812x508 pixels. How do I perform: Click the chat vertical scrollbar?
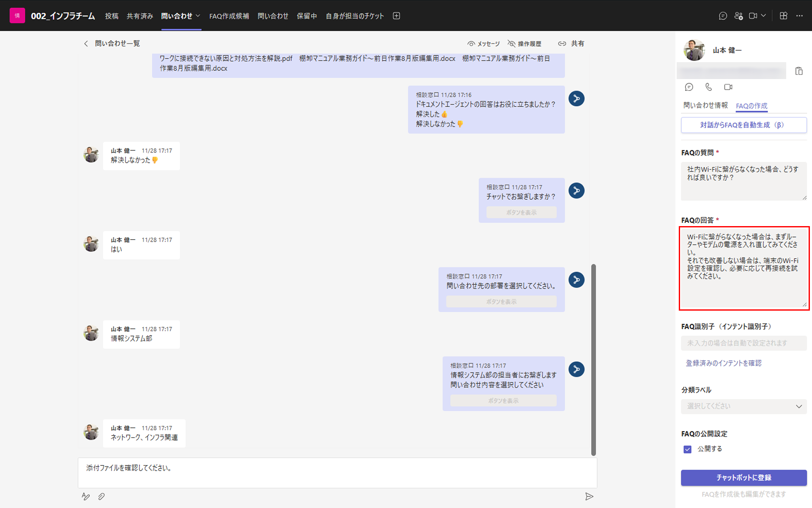(593, 360)
